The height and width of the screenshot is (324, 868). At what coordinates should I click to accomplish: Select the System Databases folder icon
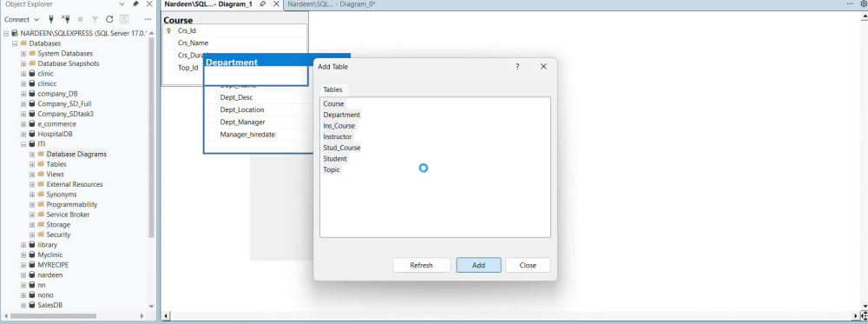point(32,53)
